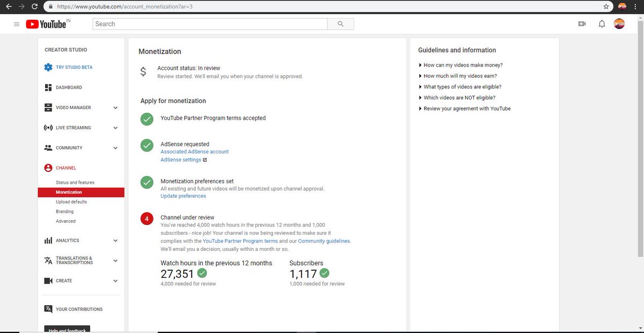644x333 pixels.
Task: Click into the YouTube Search field
Action: click(x=210, y=24)
